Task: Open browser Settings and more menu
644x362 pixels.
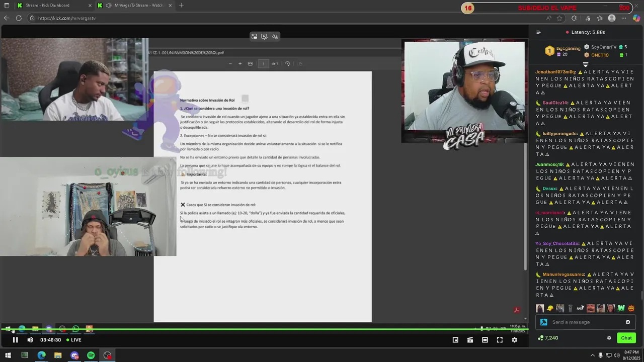Action: point(624,18)
